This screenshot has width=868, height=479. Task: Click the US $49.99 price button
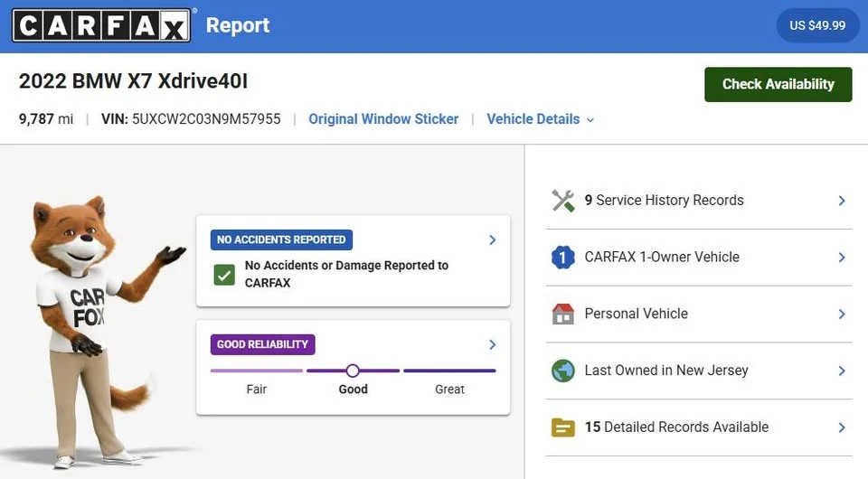pos(817,25)
